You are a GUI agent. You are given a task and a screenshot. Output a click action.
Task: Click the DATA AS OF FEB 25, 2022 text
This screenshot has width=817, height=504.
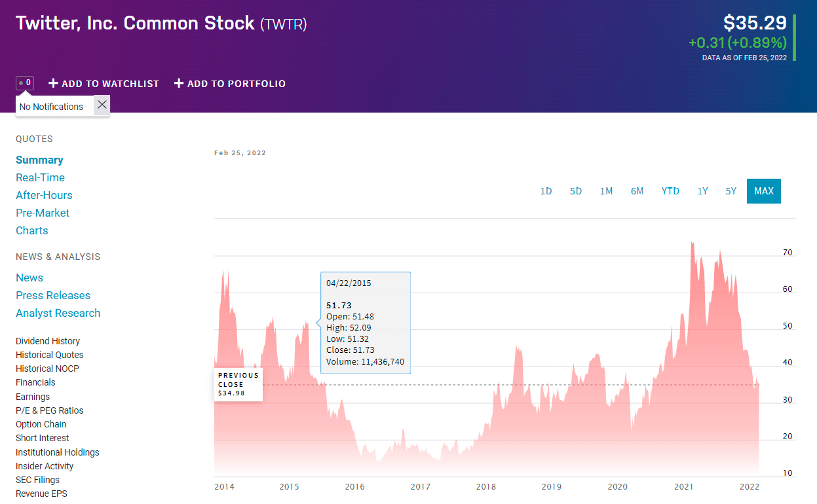tap(744, 58)
